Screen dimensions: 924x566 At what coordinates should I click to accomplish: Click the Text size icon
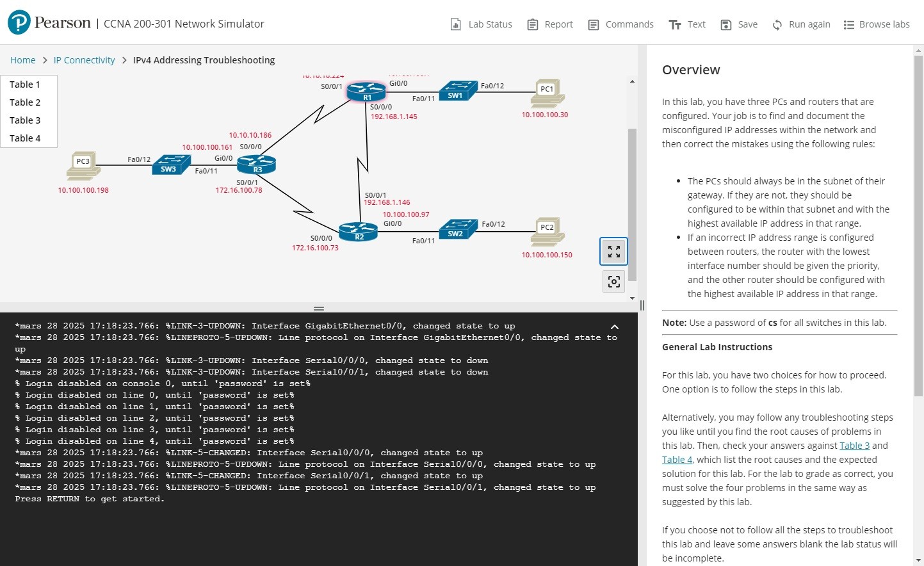pos(675,25)
